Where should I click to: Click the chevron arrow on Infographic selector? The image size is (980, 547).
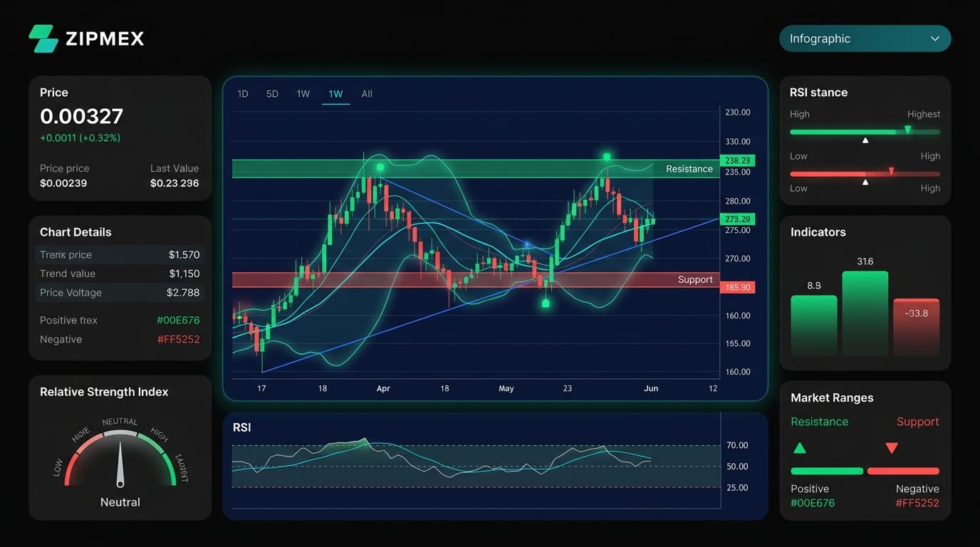pos(935,38)
